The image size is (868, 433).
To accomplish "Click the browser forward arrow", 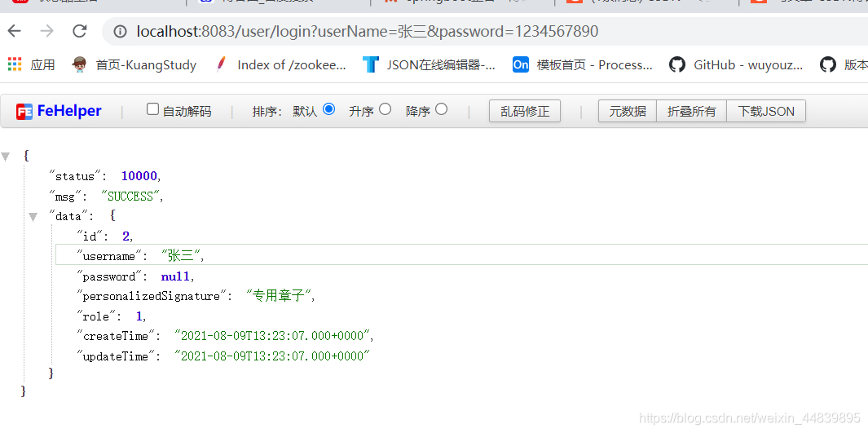I will click(x=47, y=31).
